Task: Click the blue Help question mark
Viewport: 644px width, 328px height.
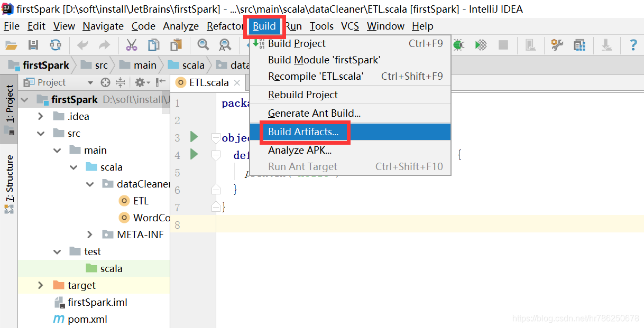Action: (633, 45)
